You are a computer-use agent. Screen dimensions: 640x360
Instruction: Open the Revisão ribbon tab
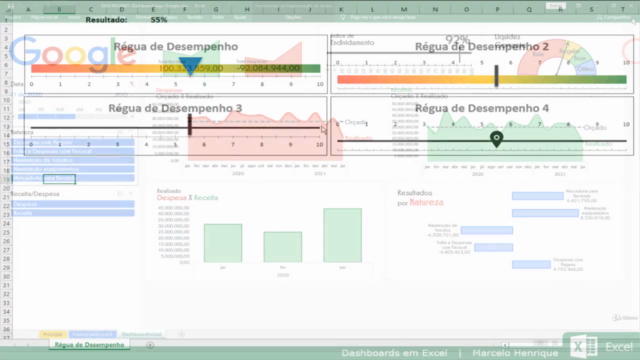point(195,17)
